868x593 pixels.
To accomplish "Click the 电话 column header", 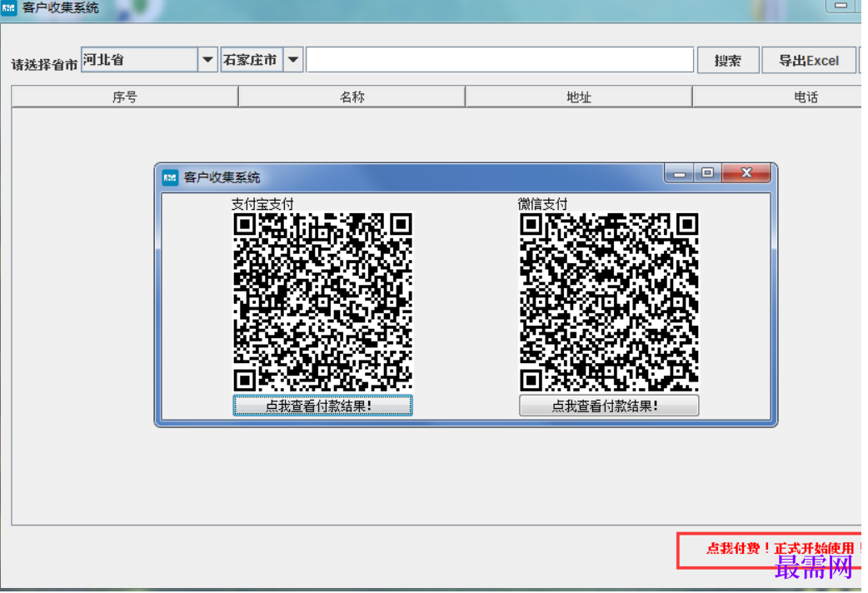I will click(x=777, y=97).
